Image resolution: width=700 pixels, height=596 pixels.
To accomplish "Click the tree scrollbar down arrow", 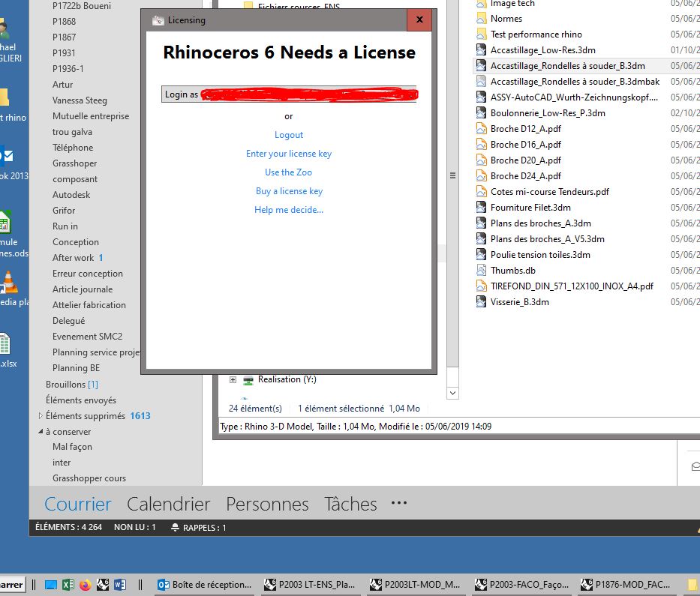I will tap(452, 393).
